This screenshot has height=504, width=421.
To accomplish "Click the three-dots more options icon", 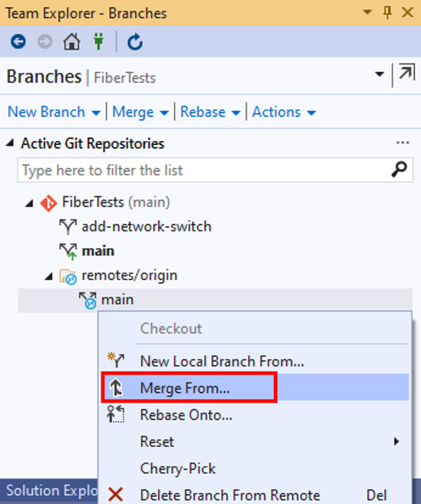I will 403,143.
